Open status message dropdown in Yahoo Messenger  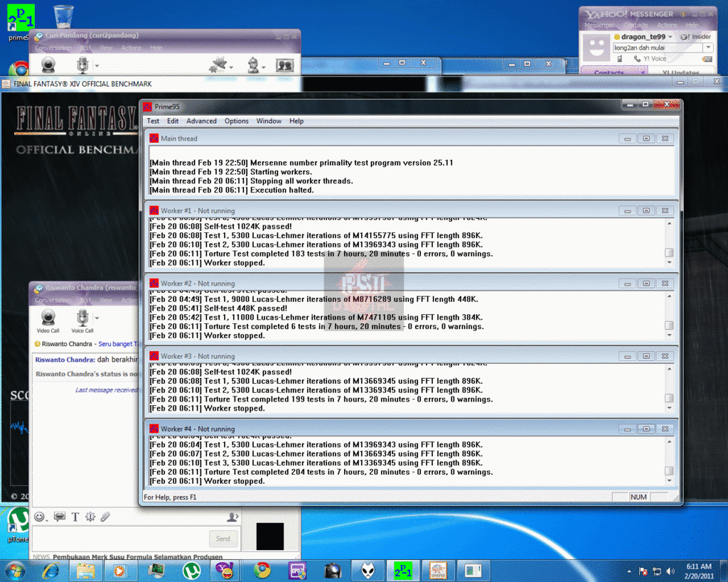[x=708, y=48]
